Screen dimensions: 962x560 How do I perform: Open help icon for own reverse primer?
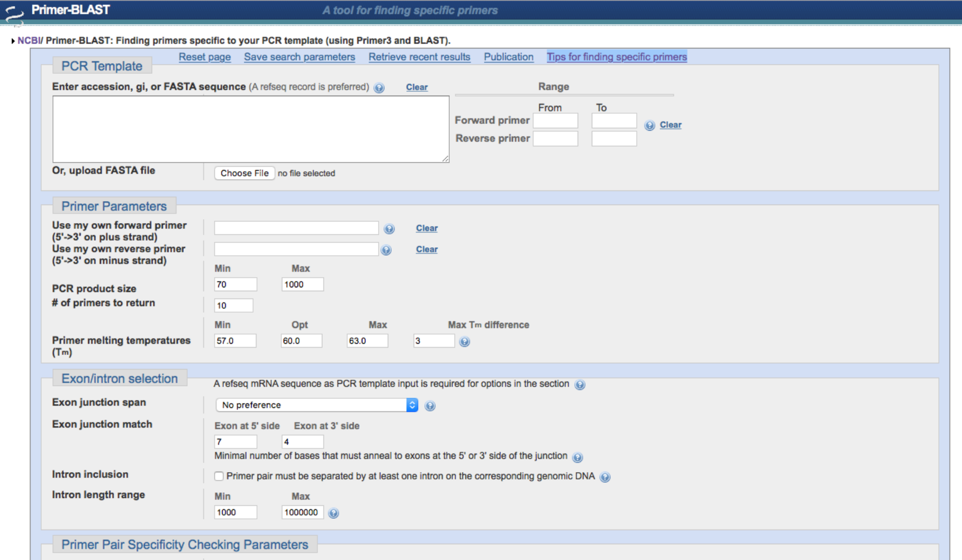point(386,250)
